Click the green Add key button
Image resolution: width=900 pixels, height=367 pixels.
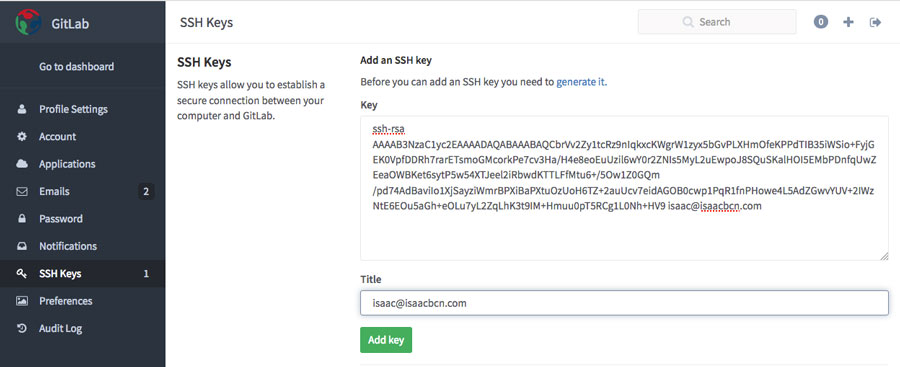coord(386,340)
